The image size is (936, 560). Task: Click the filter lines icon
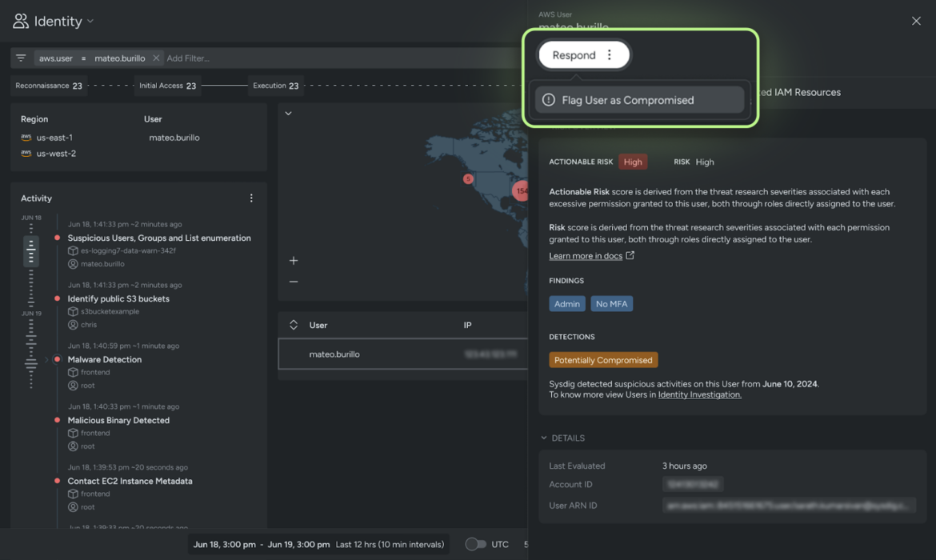pos(21,58)
